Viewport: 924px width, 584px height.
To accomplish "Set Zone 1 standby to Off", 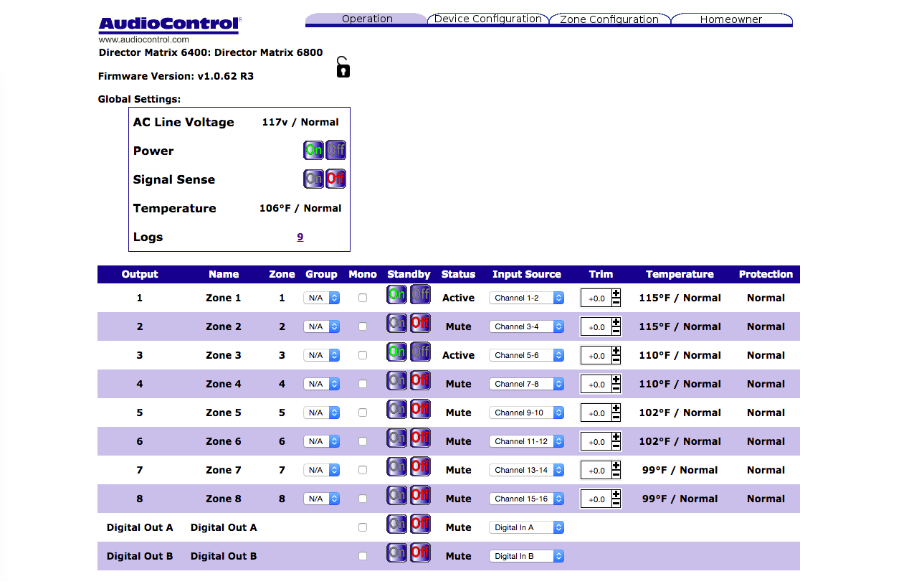I will 420,294.
